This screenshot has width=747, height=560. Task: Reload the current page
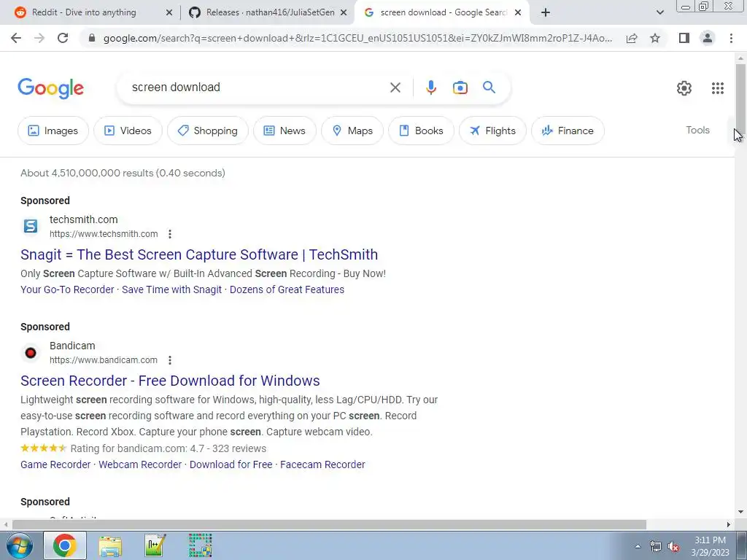(63, 38)
